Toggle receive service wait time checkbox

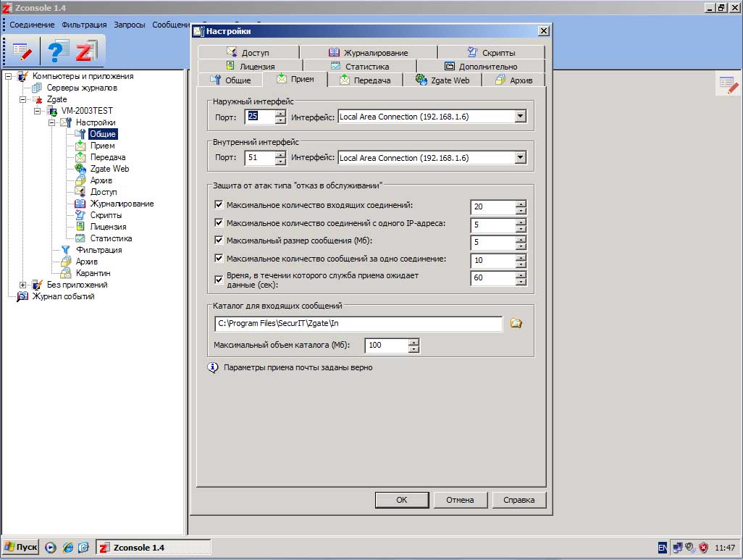pyautogui.click(x=219, y=280)
